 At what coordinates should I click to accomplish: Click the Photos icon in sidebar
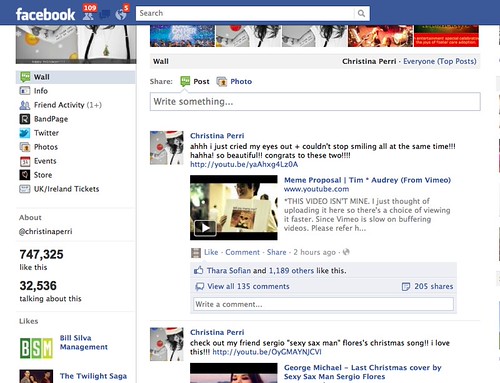point(25,147)
